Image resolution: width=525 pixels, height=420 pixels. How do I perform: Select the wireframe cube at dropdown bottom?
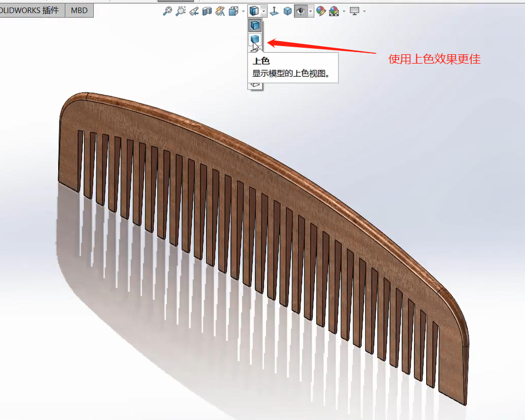255,84
